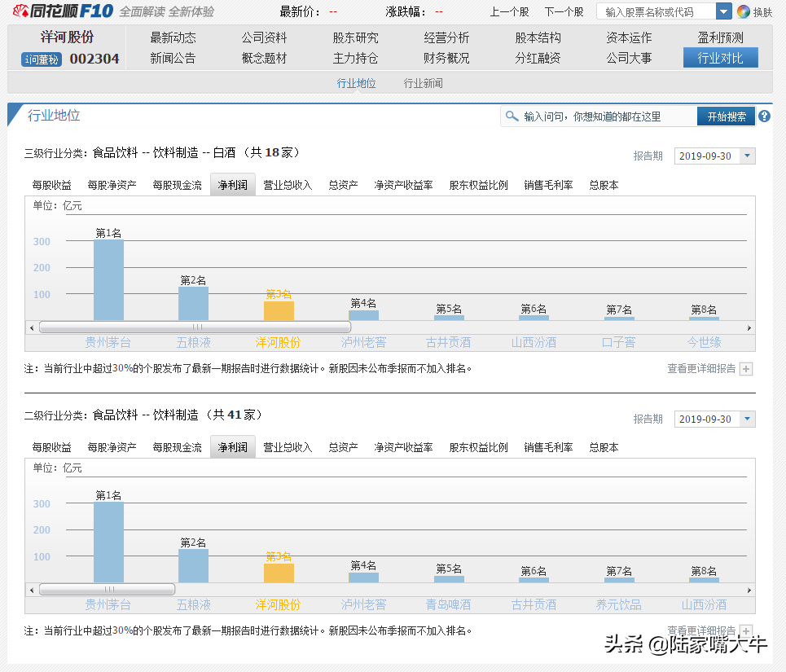Open 财务概况 page
Image resolution: width=786 pixels, height=672 pixels.
[446, 58]
